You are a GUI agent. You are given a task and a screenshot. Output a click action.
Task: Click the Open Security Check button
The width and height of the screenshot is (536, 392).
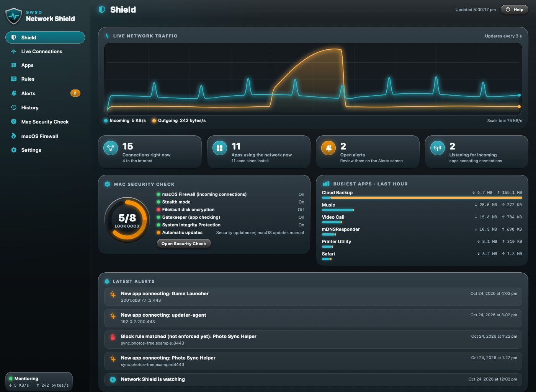pyautogui.click(x=184, y=244)
